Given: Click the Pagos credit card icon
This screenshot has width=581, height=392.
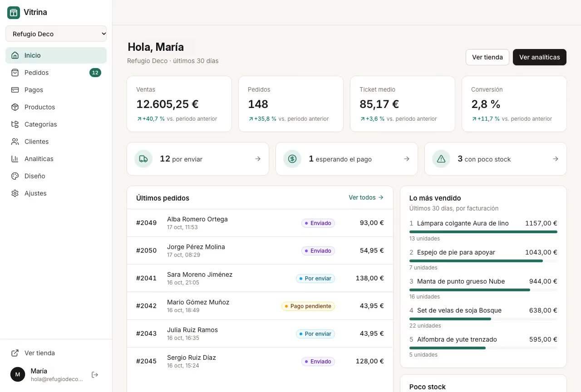Looking at the screenshot, I should coord(15,90).
